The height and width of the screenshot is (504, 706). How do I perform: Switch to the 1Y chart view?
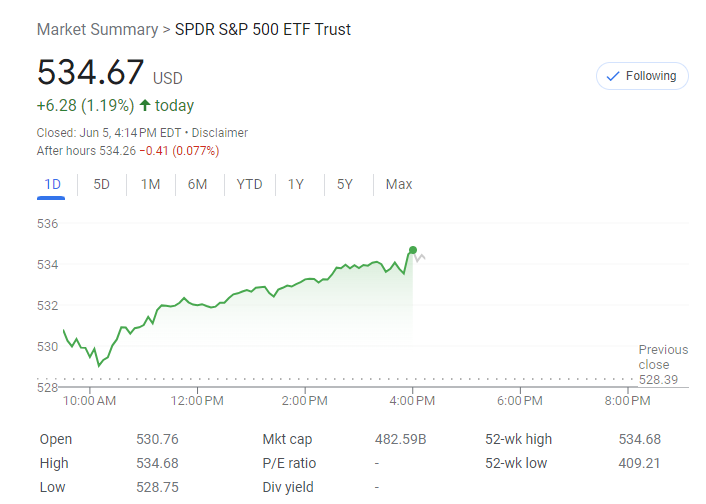click(296, 184)
